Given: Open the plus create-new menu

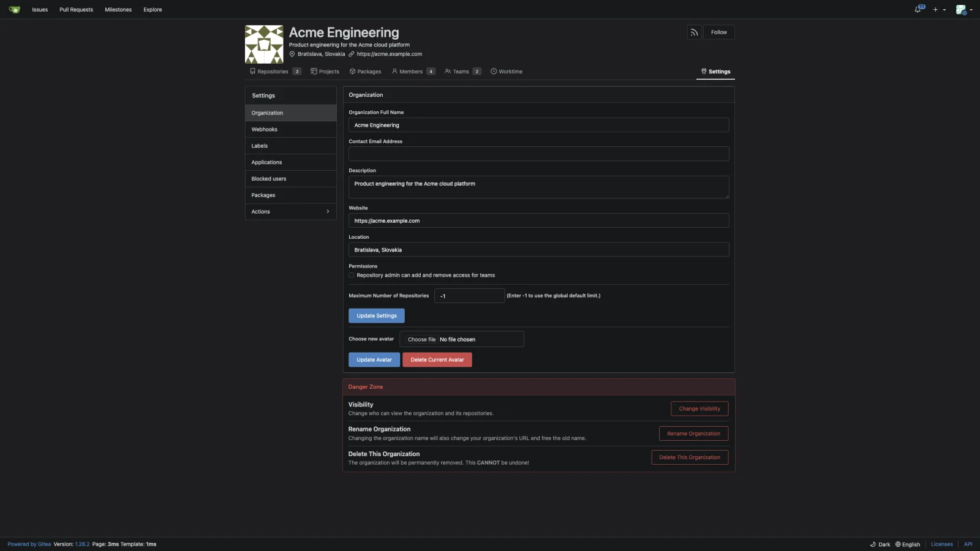Looking at the screenshot, I should tap(939, 10).
